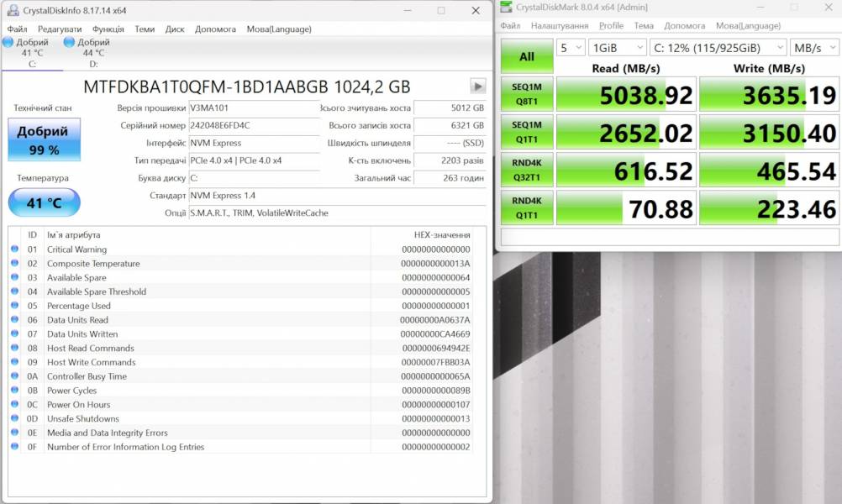The height and width of the screenshot is (504, 842).
Task: Open the test count dropdown showing 5
Action: (x=571, y=48)
